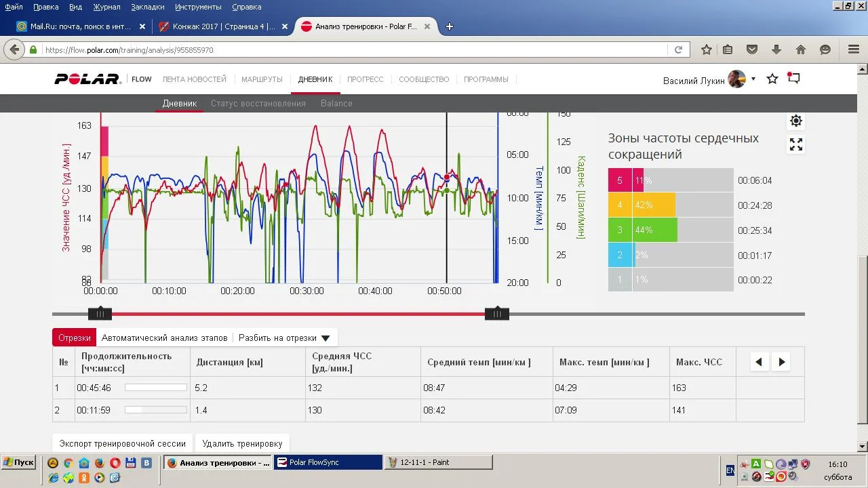Open the notifications icon with red dot
This screenshot has width=868, height=488.
point(793,79)
